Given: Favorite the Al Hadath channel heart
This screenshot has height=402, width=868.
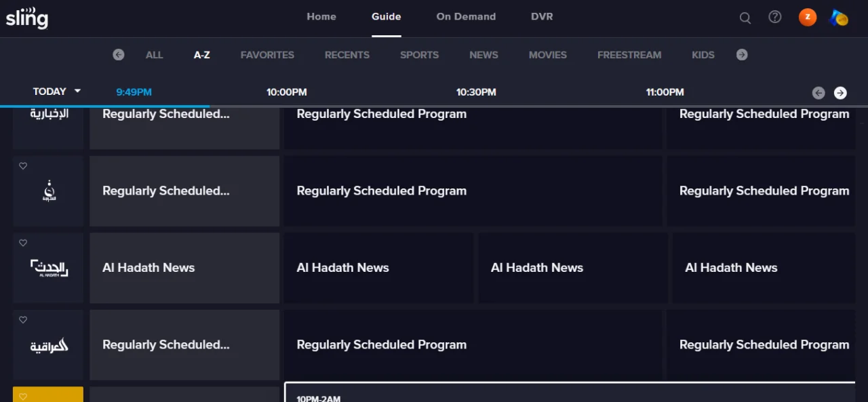Looking at the screenshot, I should coord(23,243).
